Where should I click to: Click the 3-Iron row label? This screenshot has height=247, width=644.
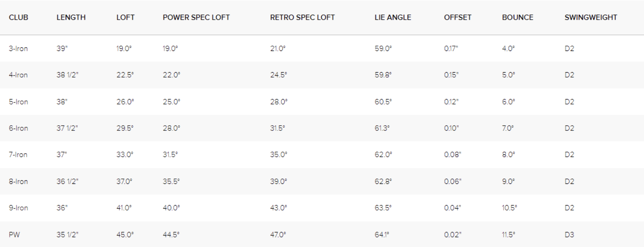(18, 48)
